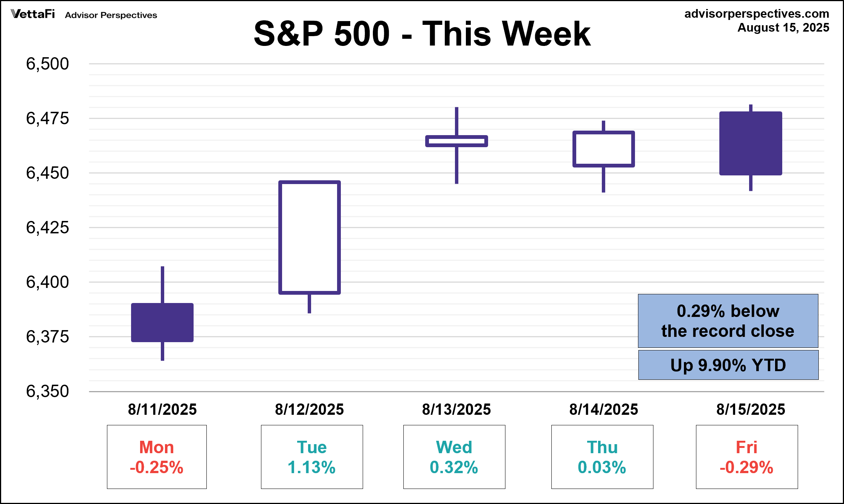Viewport: 844px width, 504px height.
Task: Click the 8/13/2025 date label
Action: [456, 409]
